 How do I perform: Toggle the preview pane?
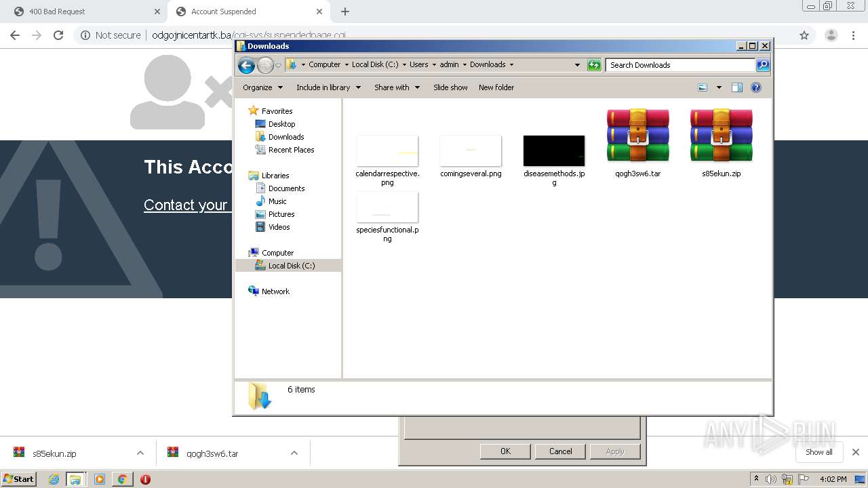(x=737, y=87)
